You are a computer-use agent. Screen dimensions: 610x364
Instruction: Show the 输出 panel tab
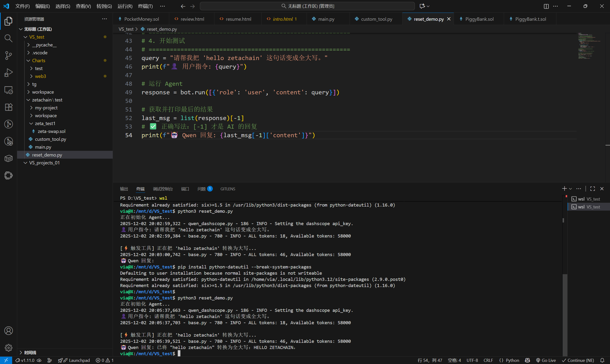click(124, 189)
